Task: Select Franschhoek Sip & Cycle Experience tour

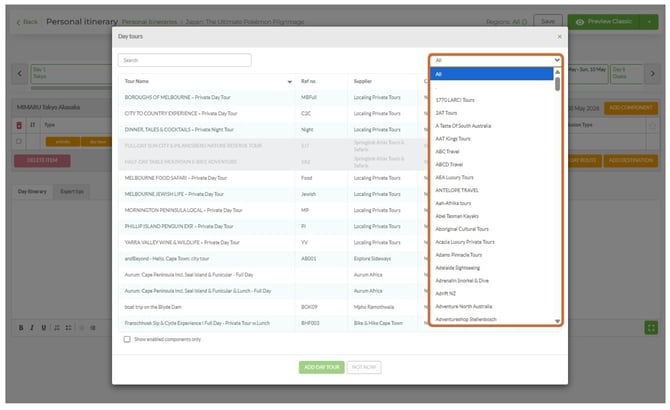Action: tap(273, 323)
